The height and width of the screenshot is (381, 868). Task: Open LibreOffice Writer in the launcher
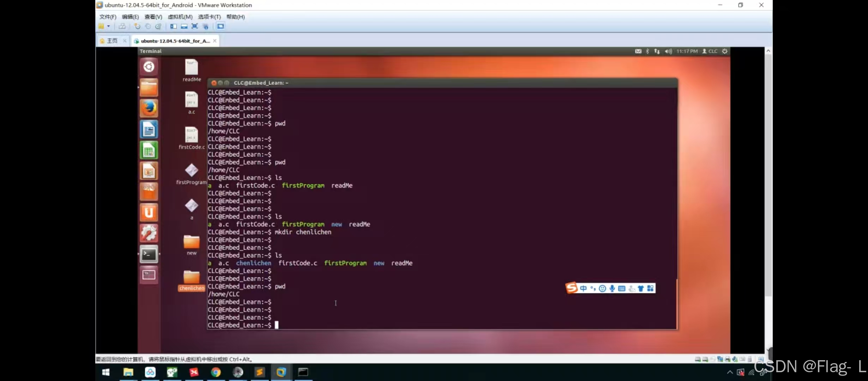click(x=149, y=129)
